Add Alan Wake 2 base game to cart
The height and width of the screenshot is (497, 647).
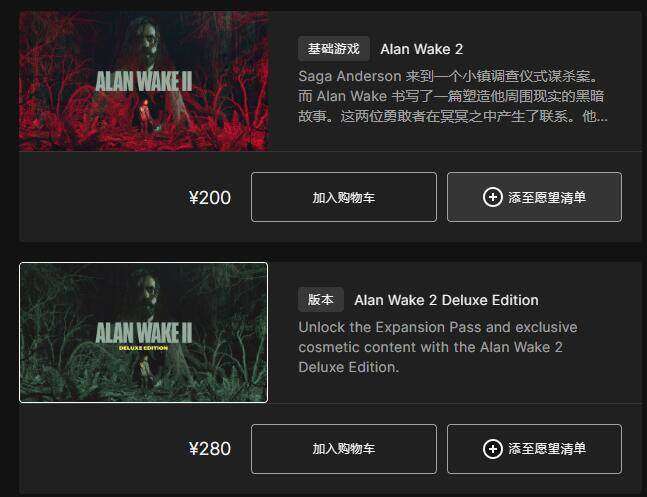344,197
